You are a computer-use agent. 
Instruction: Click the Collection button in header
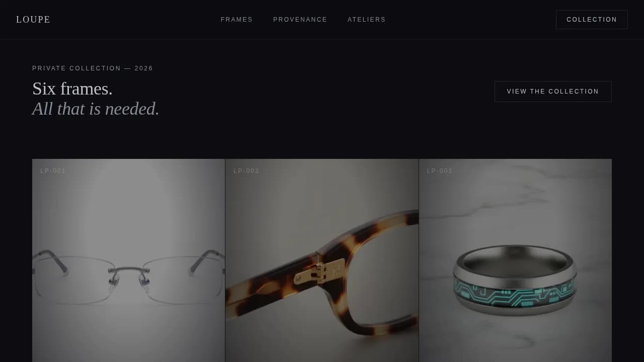[592, 20]
